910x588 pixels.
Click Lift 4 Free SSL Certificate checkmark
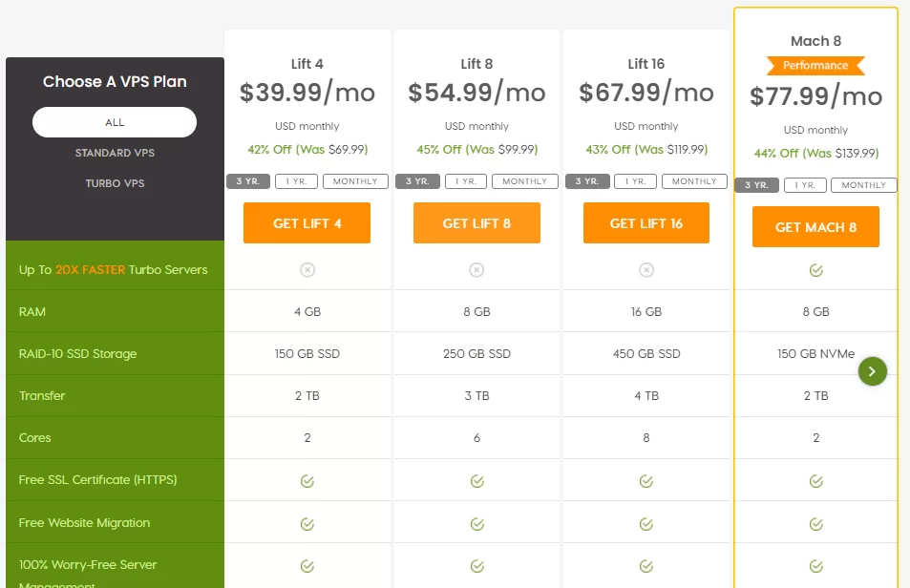click(x=307, y=480)
